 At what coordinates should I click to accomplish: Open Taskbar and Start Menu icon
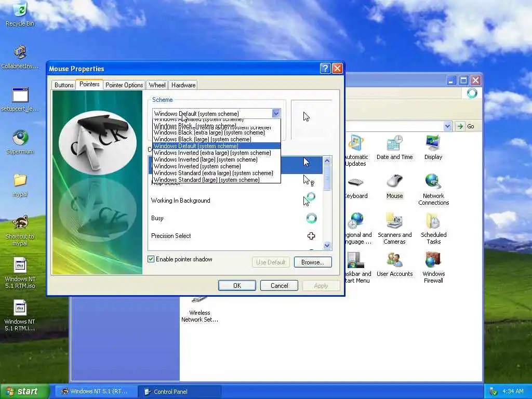pos(358,268)
